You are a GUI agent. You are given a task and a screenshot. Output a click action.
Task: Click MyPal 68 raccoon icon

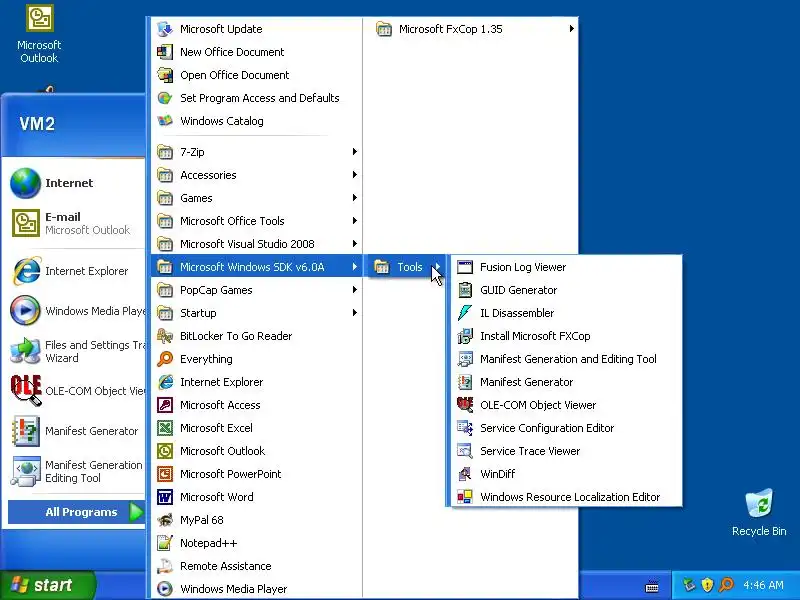165,520
